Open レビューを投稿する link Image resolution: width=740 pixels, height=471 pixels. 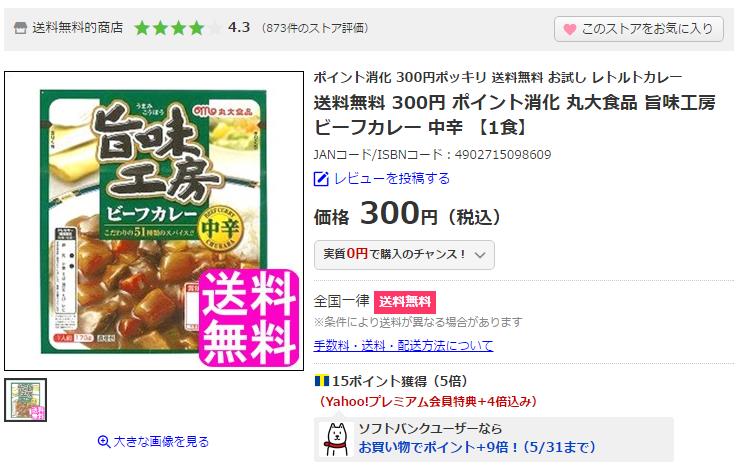click(x=392, y=178)
